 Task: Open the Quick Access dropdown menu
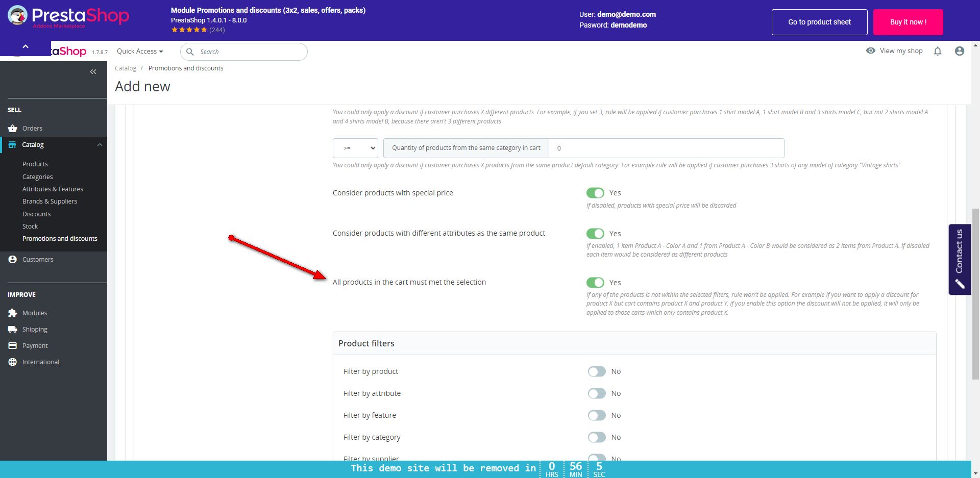point(140,51)
